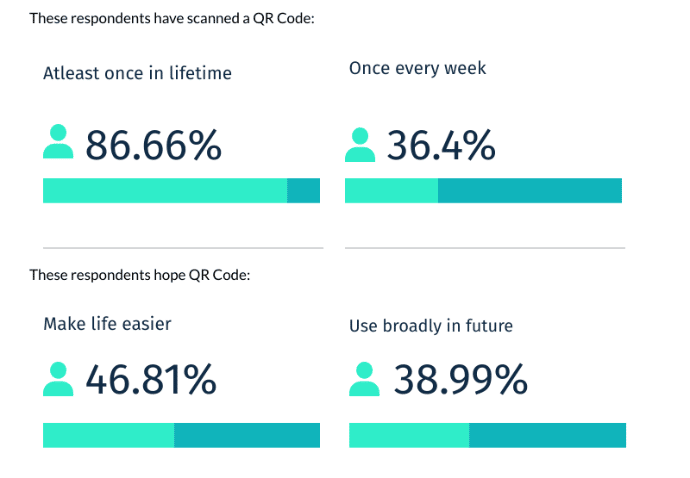This screenshot has height=478, width=690.
Task: Click the 38.99% statistic figure
Action: point(460,380)
